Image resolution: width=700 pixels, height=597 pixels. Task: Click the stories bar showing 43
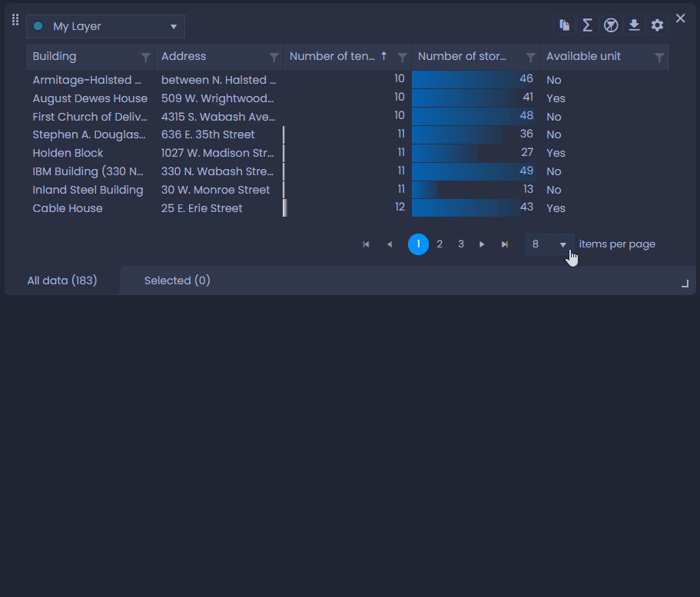point(466,207)
